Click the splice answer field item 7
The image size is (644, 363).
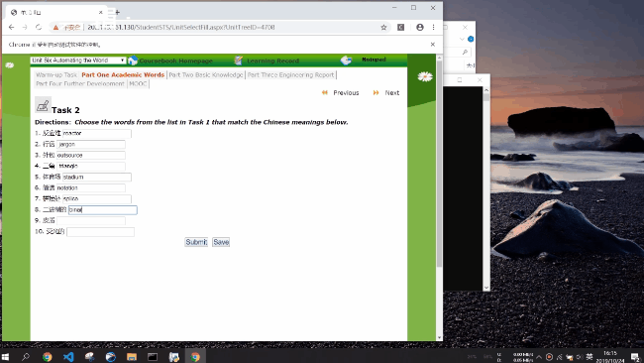pyautogui.click(x=97, y=199)
